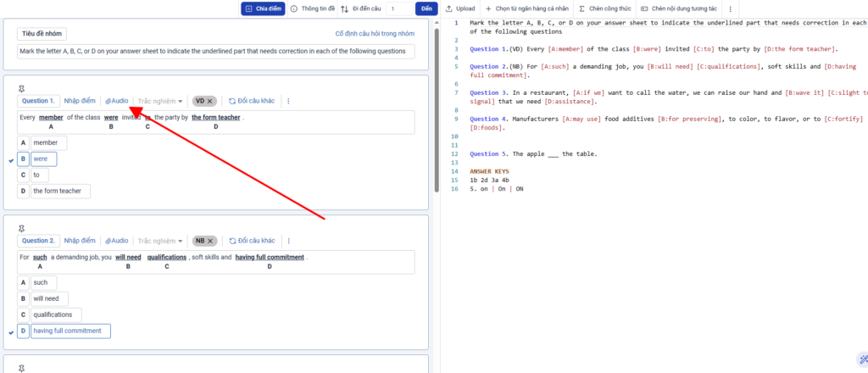Click the left panel vertical scrollbar
Viewport: 868px width, 373px height.
[x=437, y=111]
